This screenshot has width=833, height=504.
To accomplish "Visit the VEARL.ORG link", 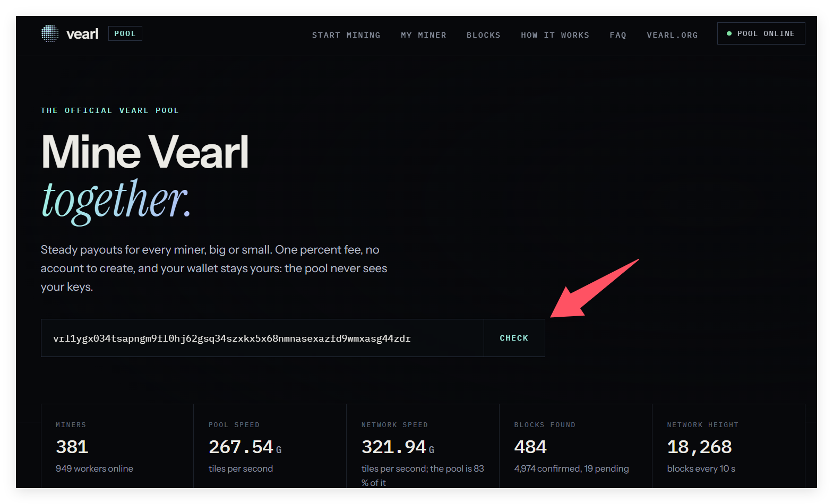I will coord(672,35).
